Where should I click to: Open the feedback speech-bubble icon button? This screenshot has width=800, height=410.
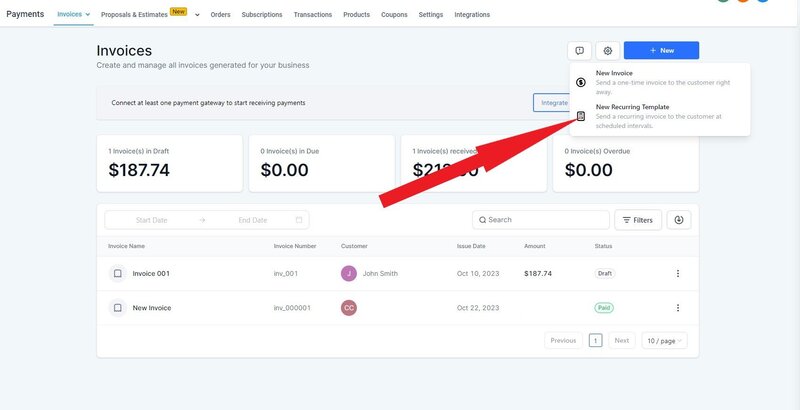point(579,50)
